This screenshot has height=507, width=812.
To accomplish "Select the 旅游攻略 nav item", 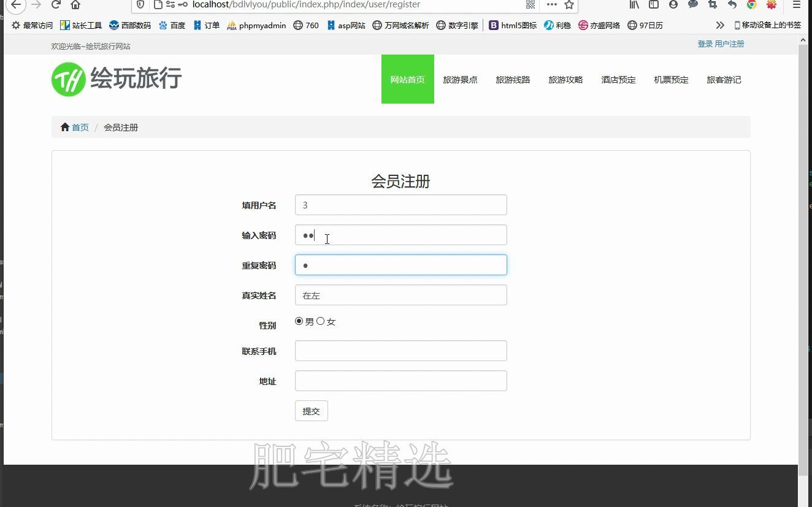I will (565, 80).
